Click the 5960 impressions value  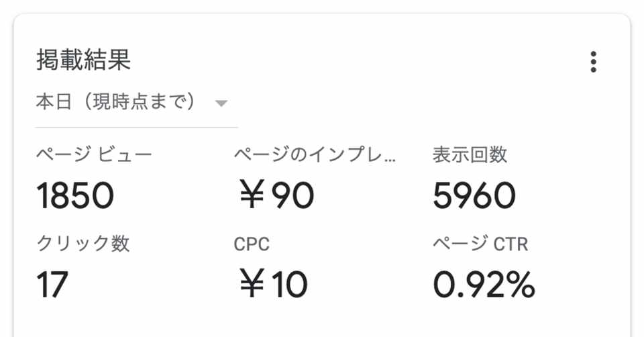tap(474, 196)
